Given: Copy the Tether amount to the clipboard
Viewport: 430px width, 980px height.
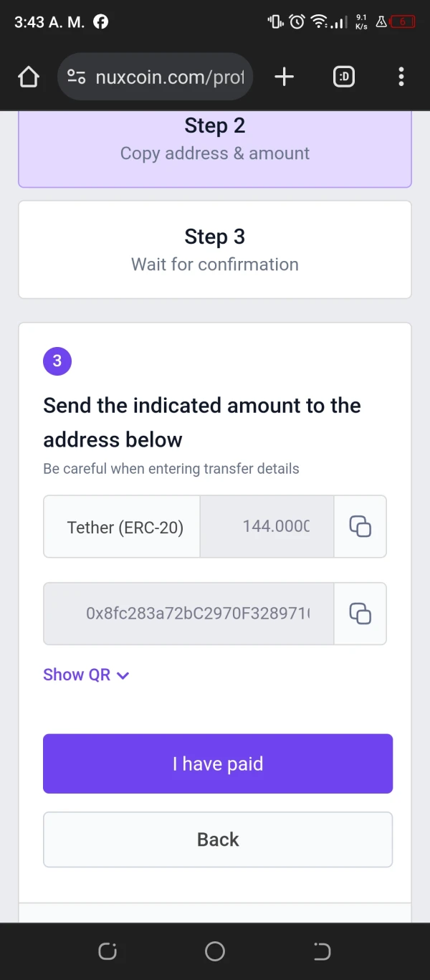Looking at the screenshot, I should click(360, 526).
